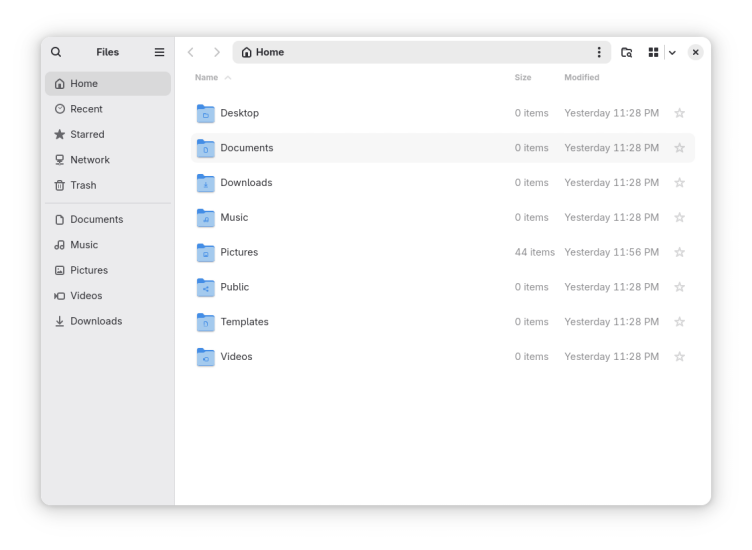This screenshot has width=752, height=550.
Task: Select the Downloads folder icon in list
Action: [x=206, y=183]
